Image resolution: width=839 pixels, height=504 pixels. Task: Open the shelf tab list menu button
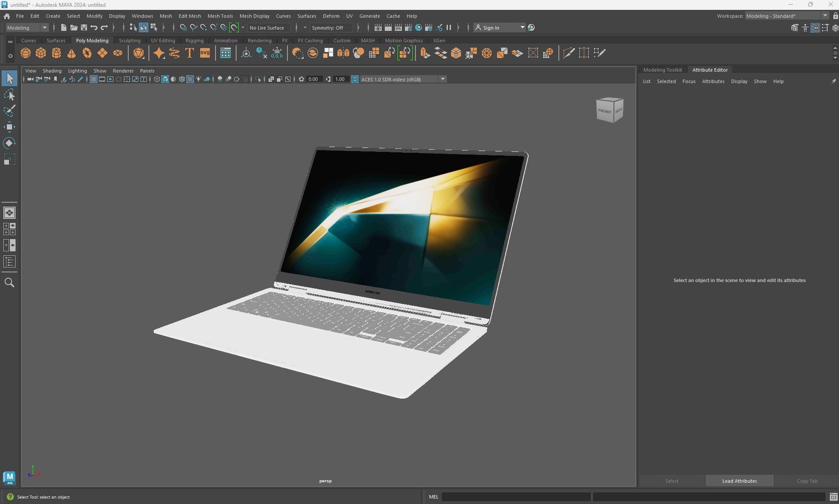pos(10,42)
